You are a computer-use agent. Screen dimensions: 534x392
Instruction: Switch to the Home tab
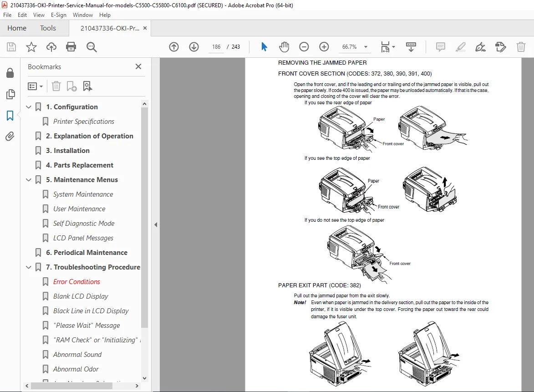[17, 28]
